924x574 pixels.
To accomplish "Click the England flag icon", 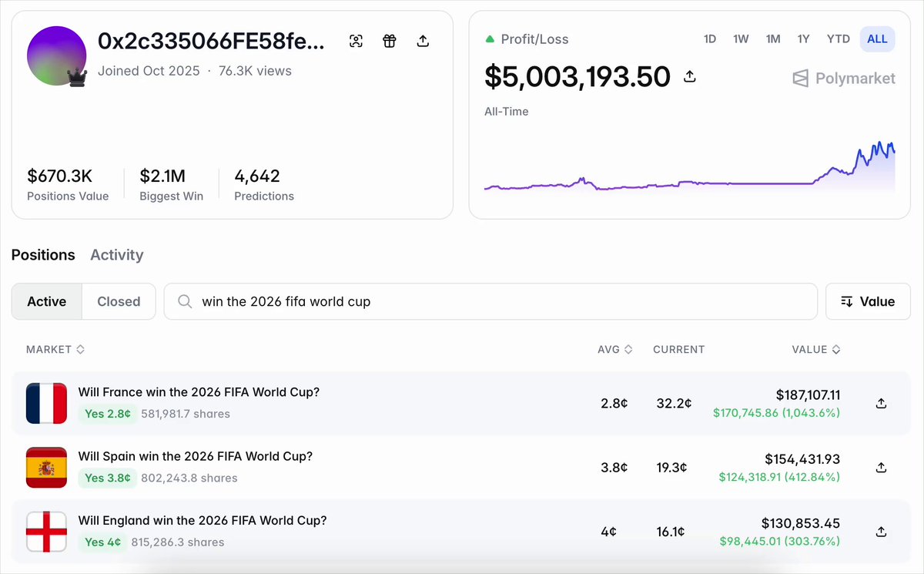I will (47, 532).
